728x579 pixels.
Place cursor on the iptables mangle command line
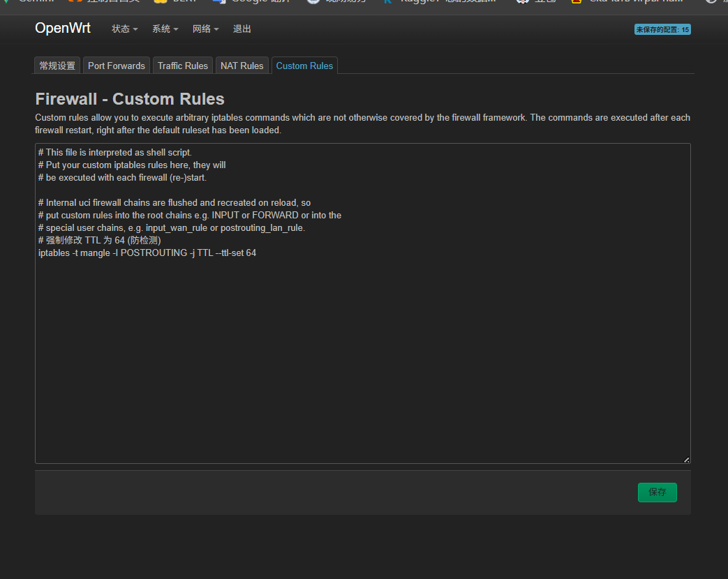point(147,253)
